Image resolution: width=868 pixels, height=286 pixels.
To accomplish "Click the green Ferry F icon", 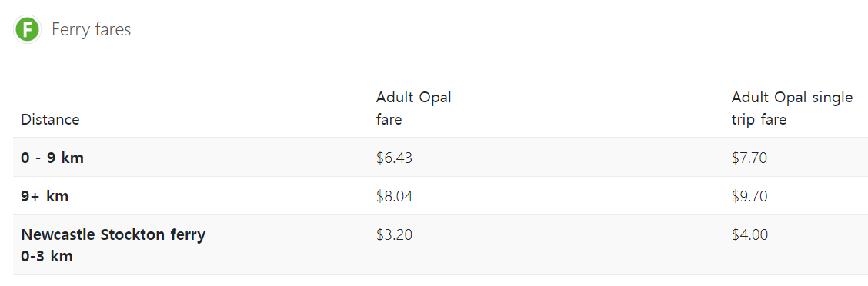I will [27, 29].
